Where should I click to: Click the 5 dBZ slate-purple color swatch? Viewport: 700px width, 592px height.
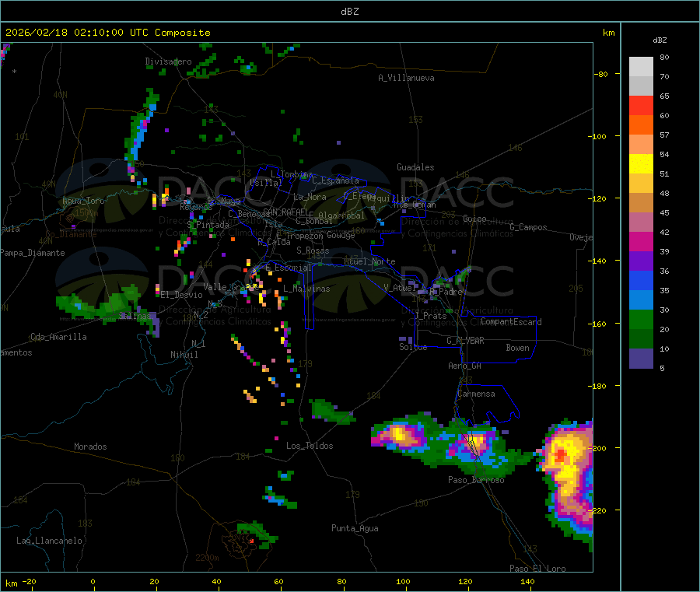(641, 359)
